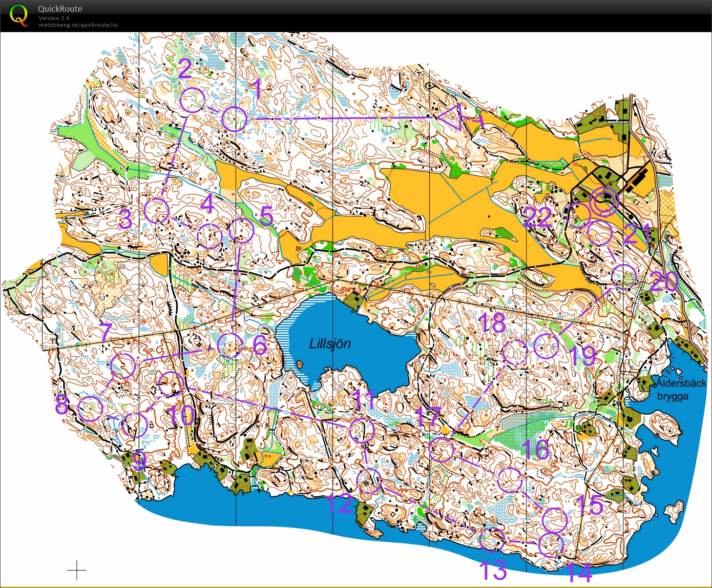The image size is (712, 588).
Task: Click control circle 3 on the course
Action: [x=157, y=210]
